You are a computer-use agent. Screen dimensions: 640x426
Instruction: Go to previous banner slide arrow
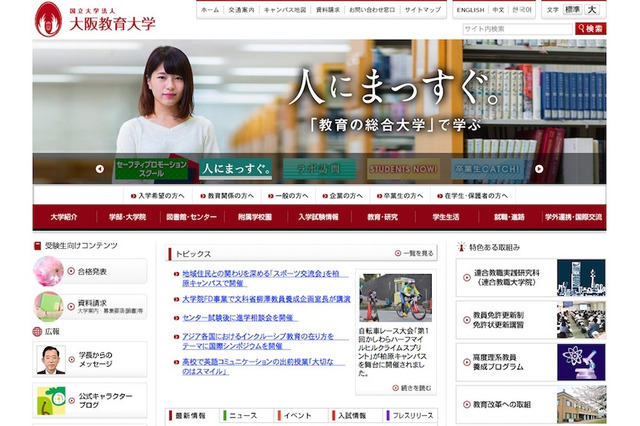[100, 169]
